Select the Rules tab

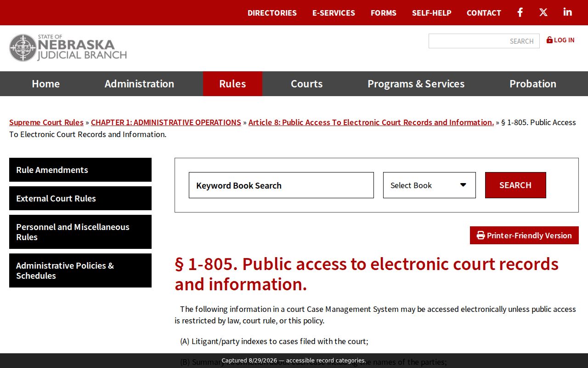(x=232, y=84)
